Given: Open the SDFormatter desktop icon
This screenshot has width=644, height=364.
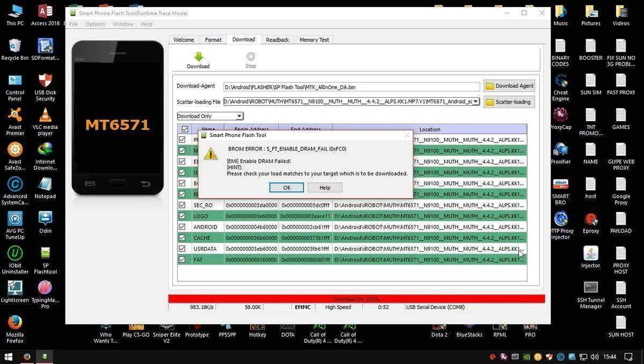Looking at the screenshot, I should [x=46, y=50].
